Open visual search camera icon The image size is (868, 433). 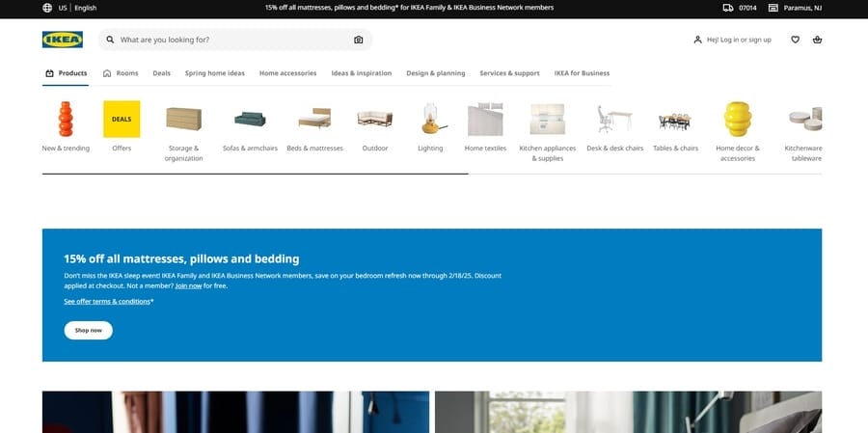click(358, 40)
